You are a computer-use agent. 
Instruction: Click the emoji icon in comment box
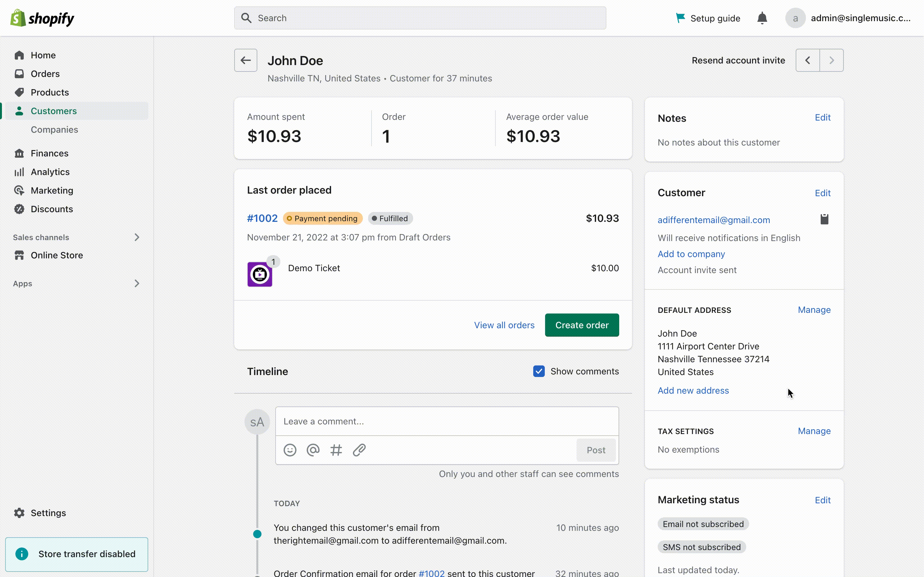tap(290, 450)
